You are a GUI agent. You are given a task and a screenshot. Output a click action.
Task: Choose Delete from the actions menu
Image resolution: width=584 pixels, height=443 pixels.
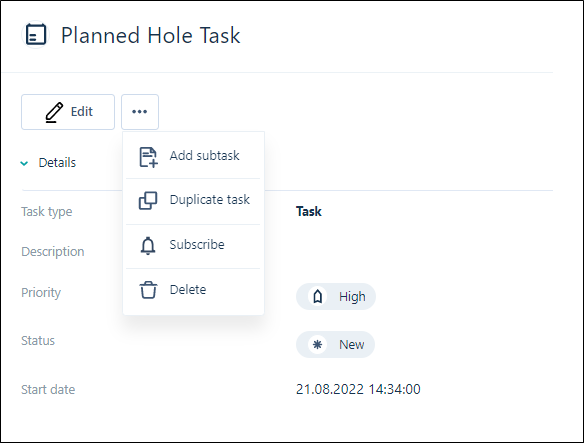(x=193, y=290)
